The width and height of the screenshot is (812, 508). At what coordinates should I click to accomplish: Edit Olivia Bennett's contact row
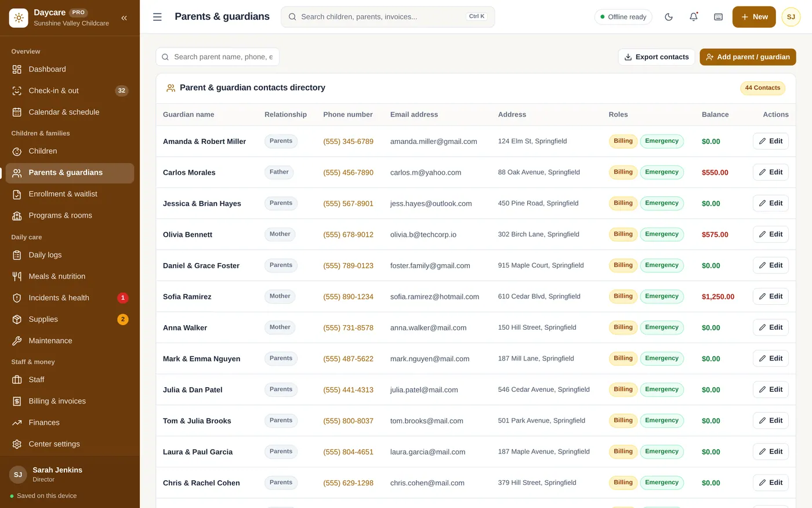(770, 235)
